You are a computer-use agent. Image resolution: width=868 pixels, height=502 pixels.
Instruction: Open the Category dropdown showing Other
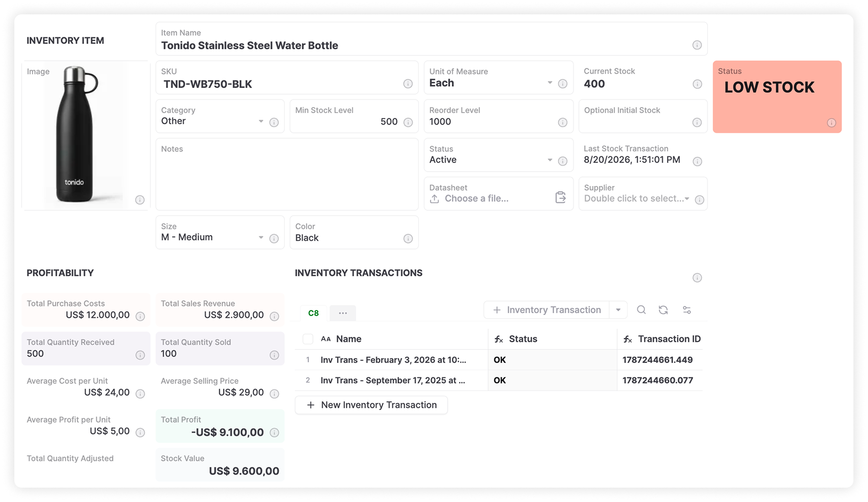[261, 121]
